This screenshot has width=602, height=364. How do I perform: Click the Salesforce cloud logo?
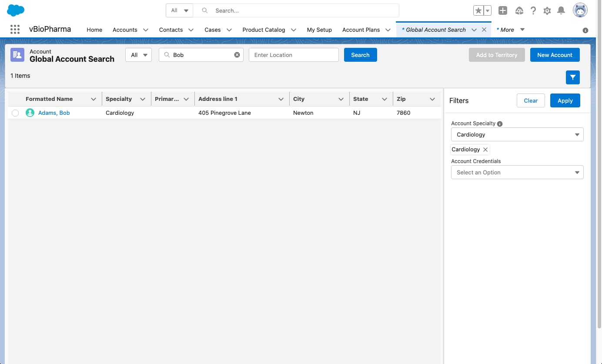16,10
